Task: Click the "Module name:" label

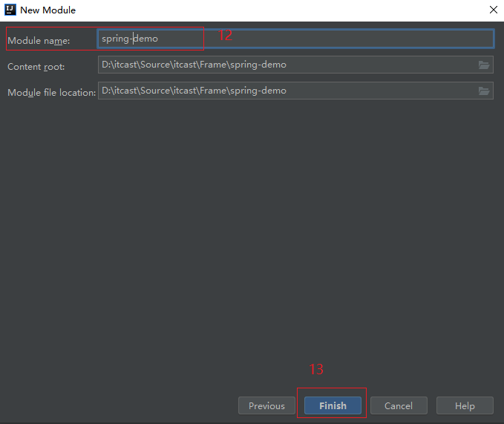Action: point(39,40)
